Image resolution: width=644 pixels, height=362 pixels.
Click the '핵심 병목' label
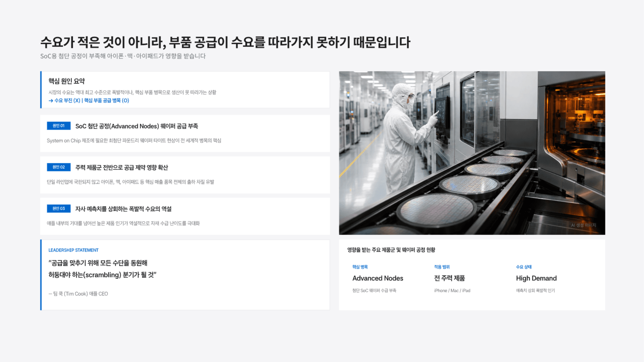click(360, 267)
